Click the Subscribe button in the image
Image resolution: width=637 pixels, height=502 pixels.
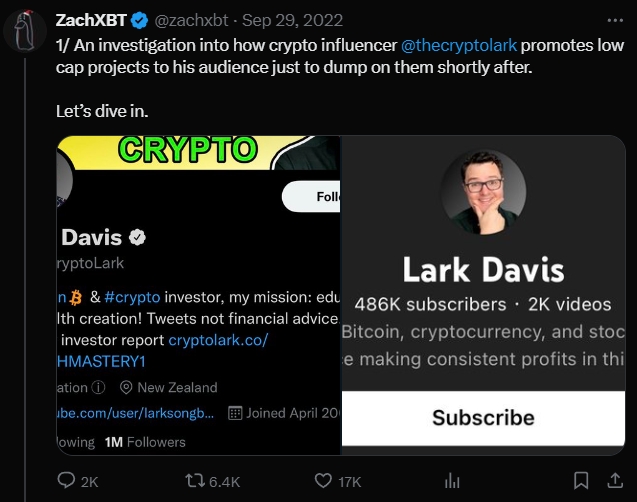483,418
